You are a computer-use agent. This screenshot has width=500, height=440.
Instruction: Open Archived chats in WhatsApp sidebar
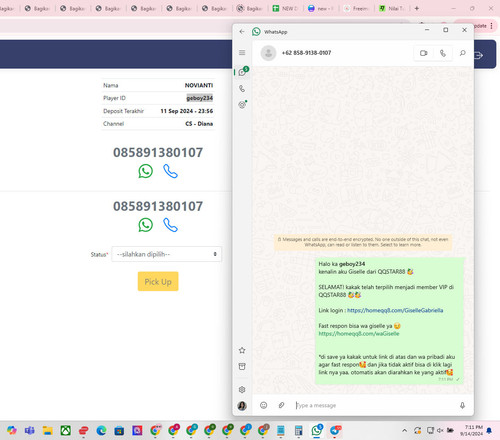(242, 367)
